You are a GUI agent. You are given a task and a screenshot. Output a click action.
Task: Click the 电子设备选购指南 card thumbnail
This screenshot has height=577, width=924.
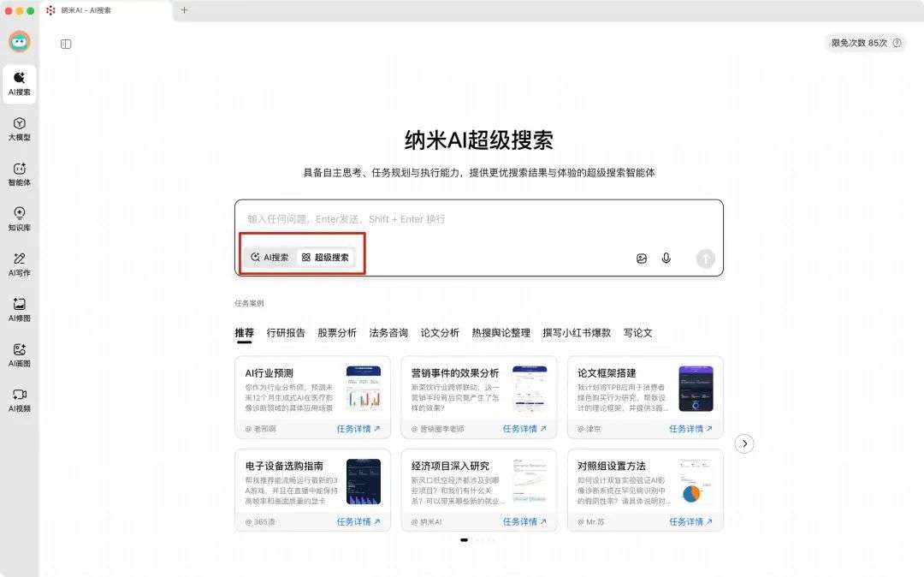point(364,481)
